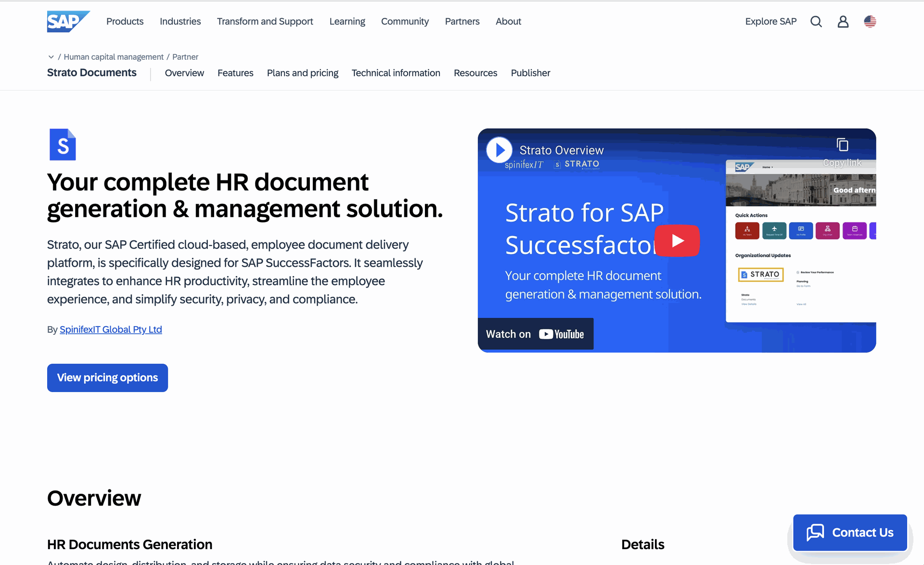924x565 pixels.
Task: Go to Technical information tab
Action: [x=396, y=73]
